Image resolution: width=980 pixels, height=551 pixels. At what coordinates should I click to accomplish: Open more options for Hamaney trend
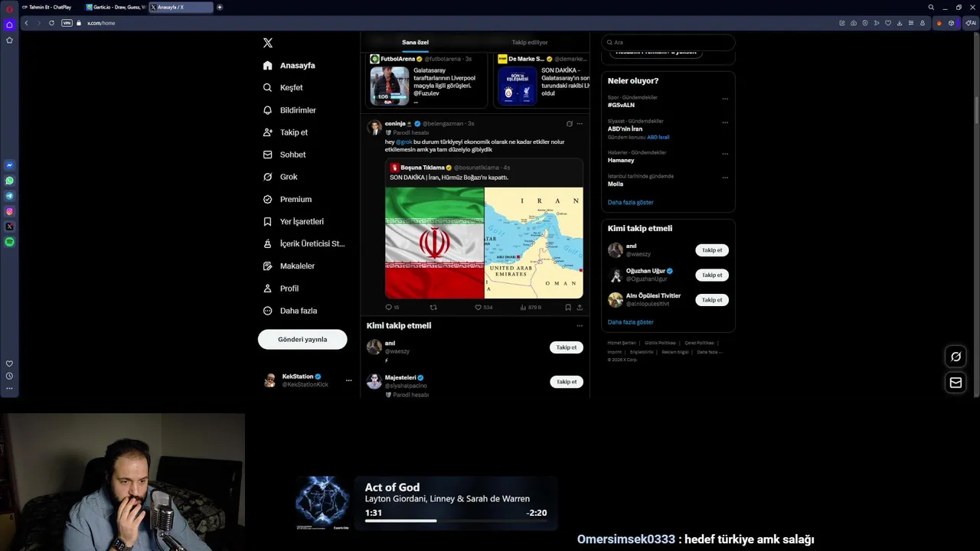(x=725, y=153)
